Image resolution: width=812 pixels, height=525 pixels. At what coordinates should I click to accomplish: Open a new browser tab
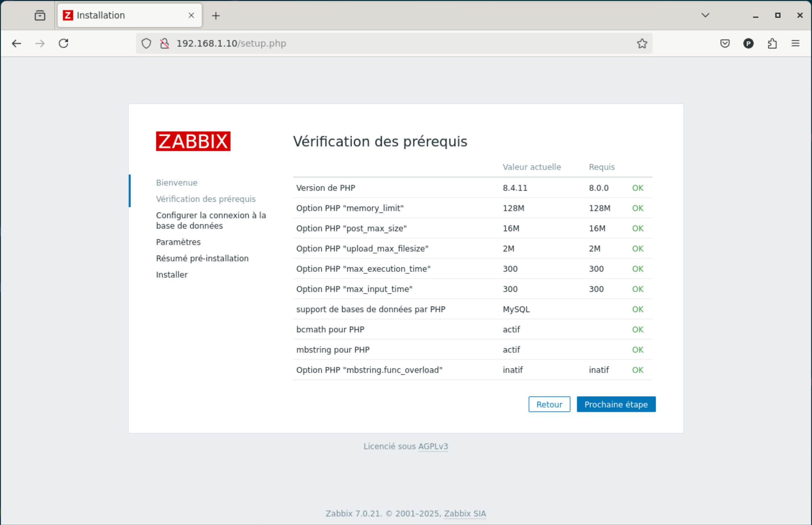216,16
